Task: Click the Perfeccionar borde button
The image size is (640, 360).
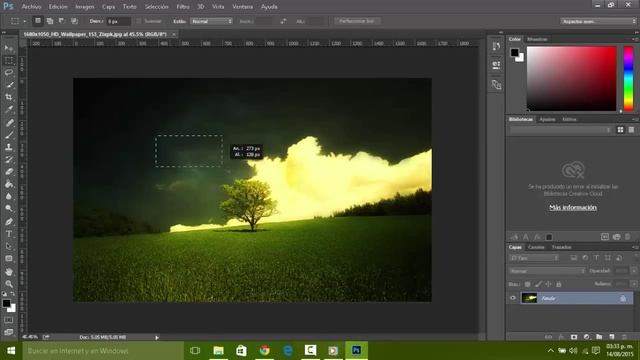Action: tap(357, 21)
